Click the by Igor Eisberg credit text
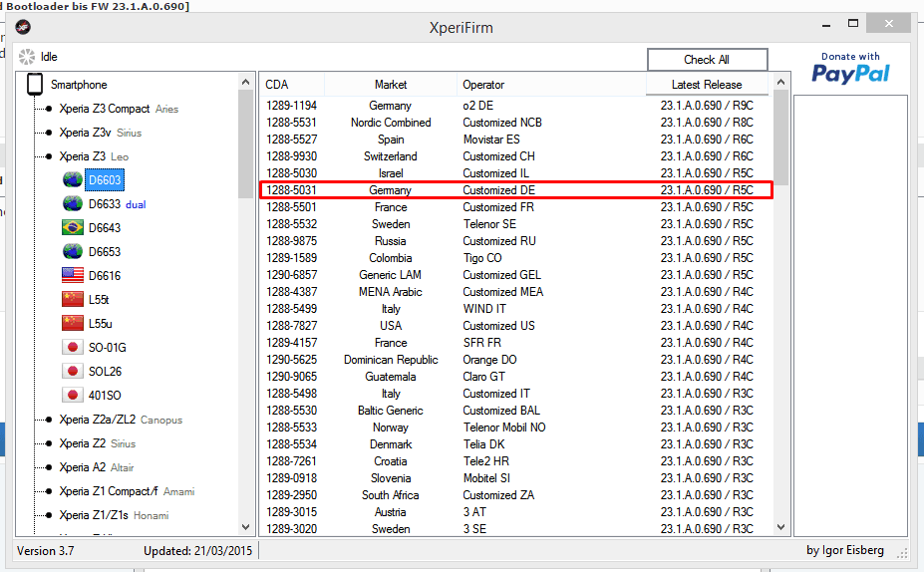The height and width of the screenshot is (572, 924). [845, 550]
